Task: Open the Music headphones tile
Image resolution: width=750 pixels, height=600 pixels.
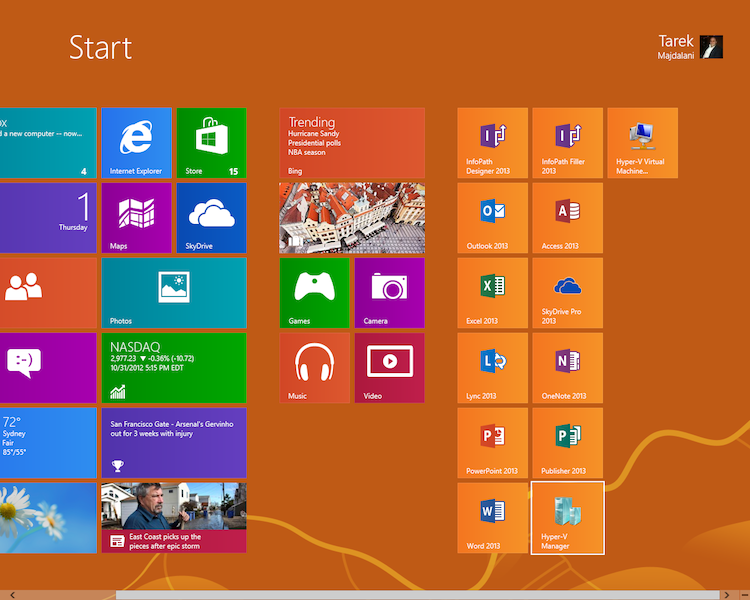Action: [x=314, y=368]
